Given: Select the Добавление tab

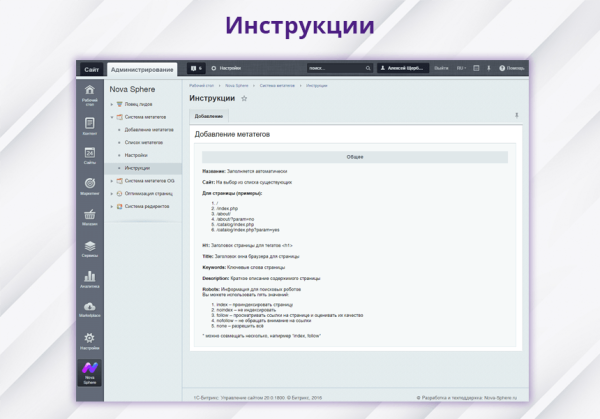Looking at the screenshot, I should click(x=209, y=116).
